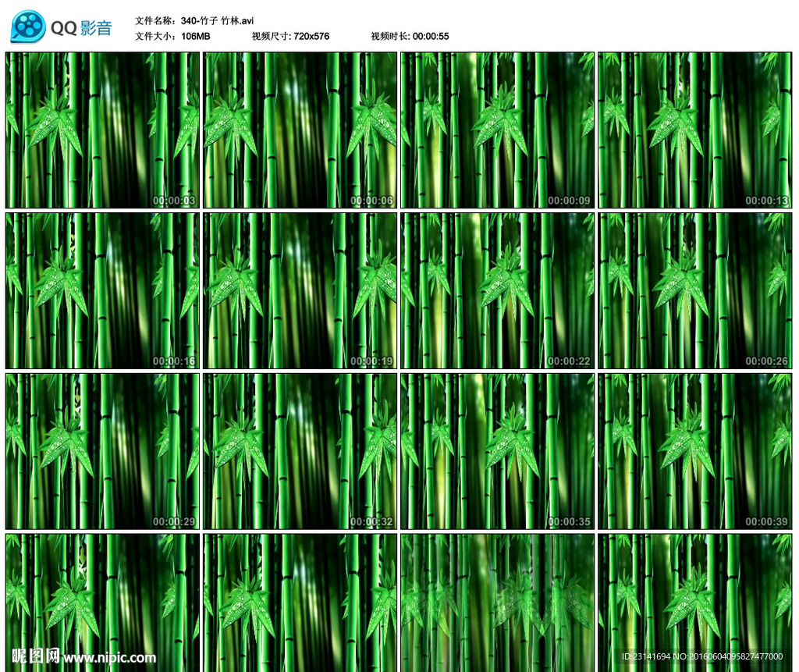Click the video dimensions value 720x576

[311, 36]
